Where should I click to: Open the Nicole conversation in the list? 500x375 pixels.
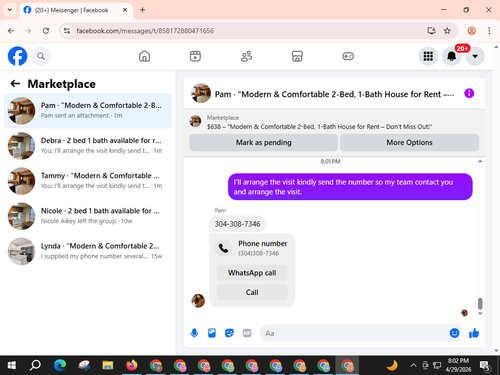[88, 216]
